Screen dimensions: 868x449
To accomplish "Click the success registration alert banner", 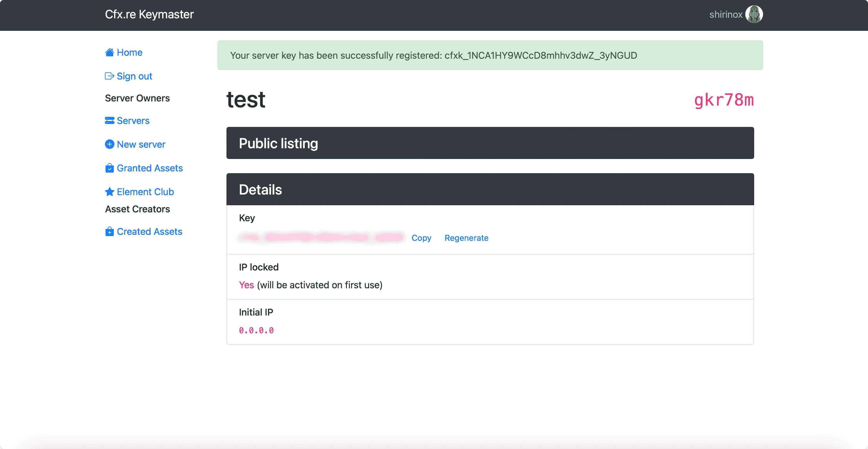I will 490,55.
